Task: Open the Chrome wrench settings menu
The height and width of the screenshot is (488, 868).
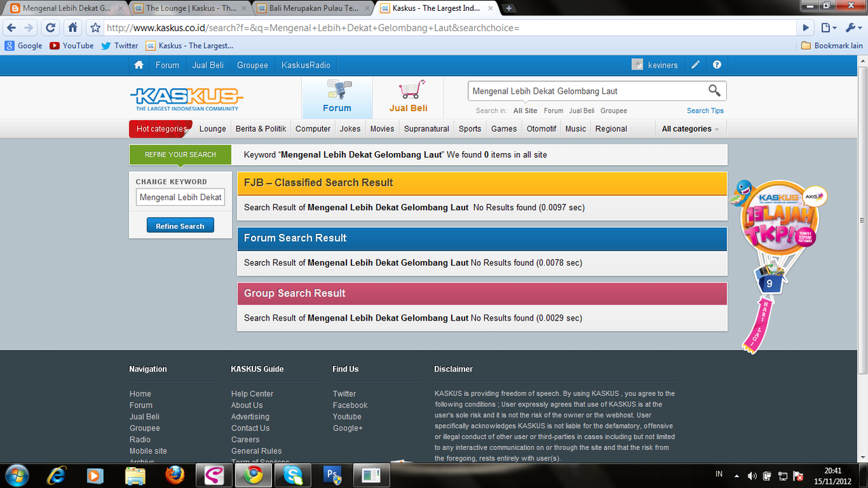Action: 852,28
